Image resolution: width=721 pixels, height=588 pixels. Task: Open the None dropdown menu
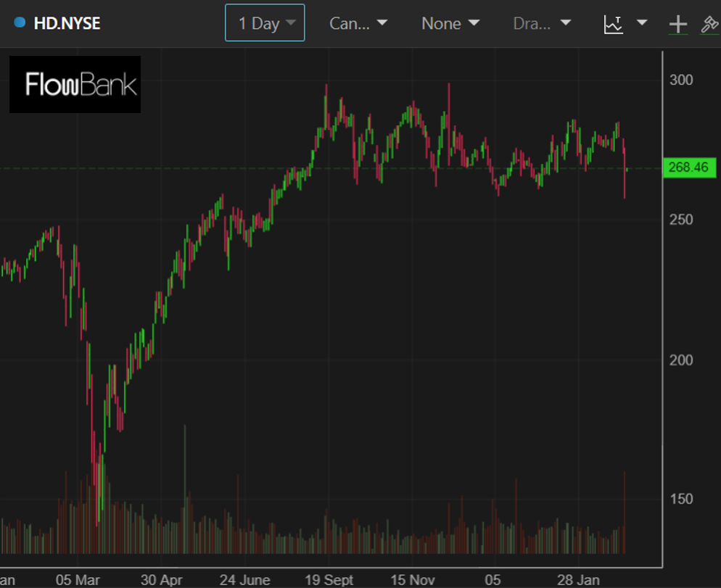450,23
